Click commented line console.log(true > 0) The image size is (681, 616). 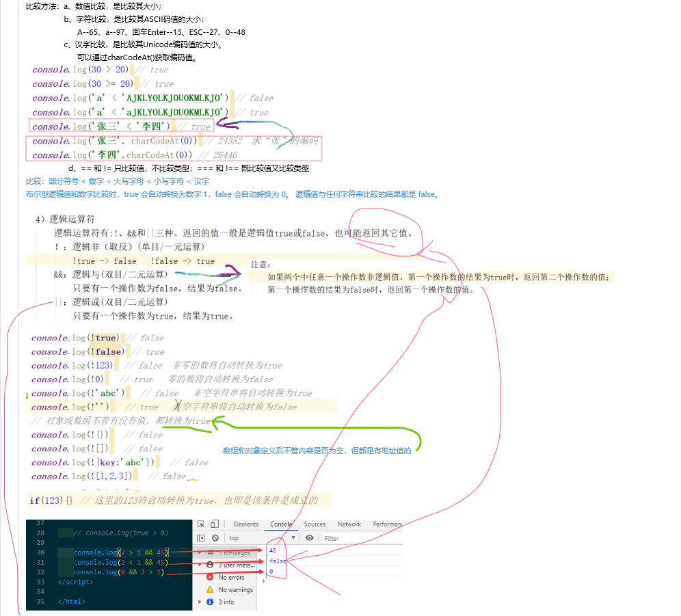pos(121,533)
